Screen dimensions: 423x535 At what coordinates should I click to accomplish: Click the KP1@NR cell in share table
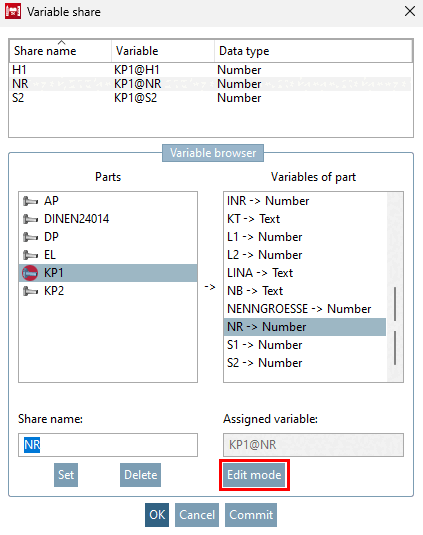(137, 84)
